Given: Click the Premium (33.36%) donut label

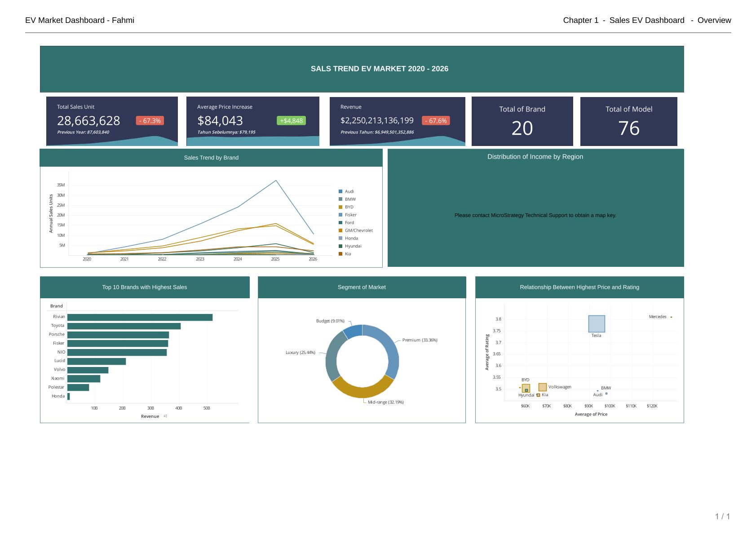Looking at the screenshot, I should 420,340.
